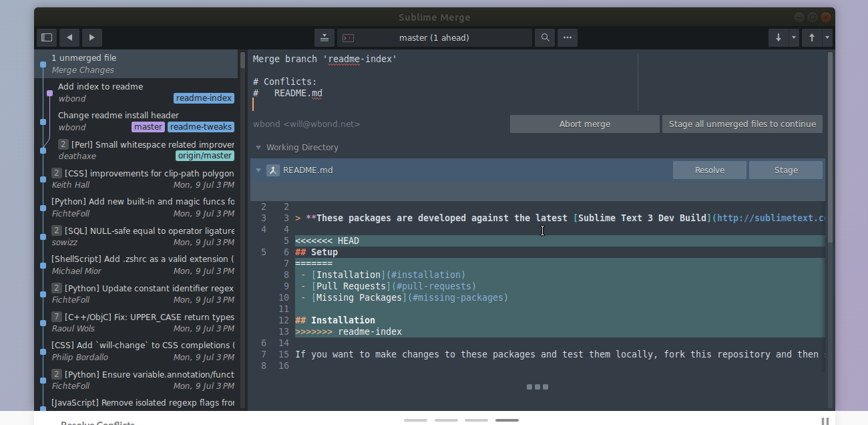Image resolution: width=868 pixels, height=425 pixels.
Task: Open the stash icon button
Action: point(324,37)
